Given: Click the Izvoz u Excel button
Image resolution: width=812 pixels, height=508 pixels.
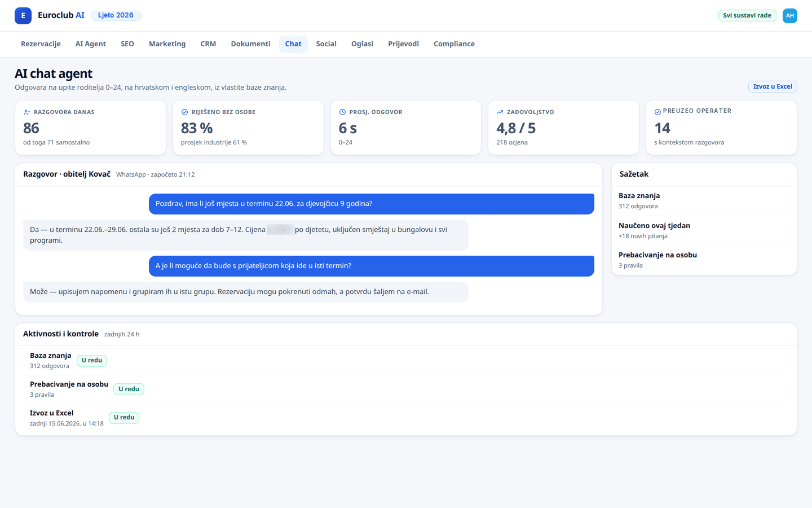Looking at the screenshot, I should [x=773, y=86].
